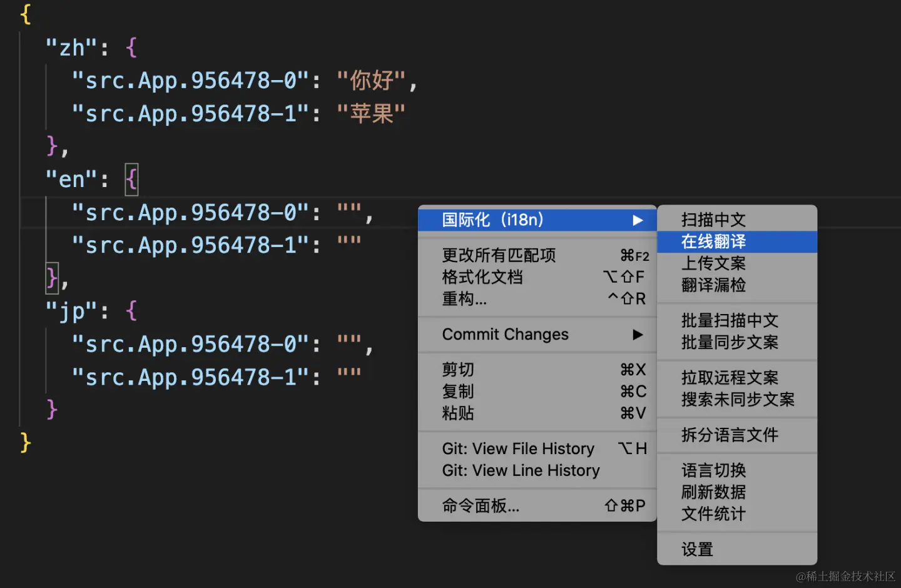Choose 刷新数据 from the submenu
Viewport: 901px width, 588px height.
tap(737, 492)
